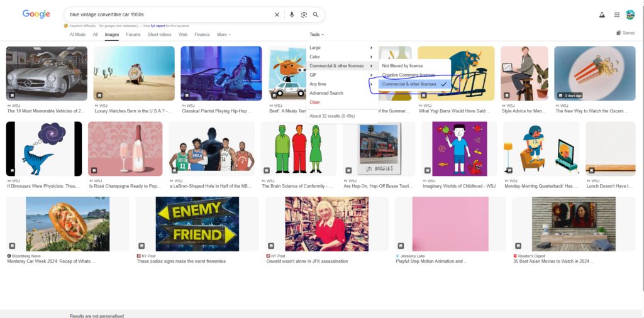Image resolution: width=644 pixels, height=318 pixels.
Task: Switch to the Short videos tab
Action: [x=159, y=35]
